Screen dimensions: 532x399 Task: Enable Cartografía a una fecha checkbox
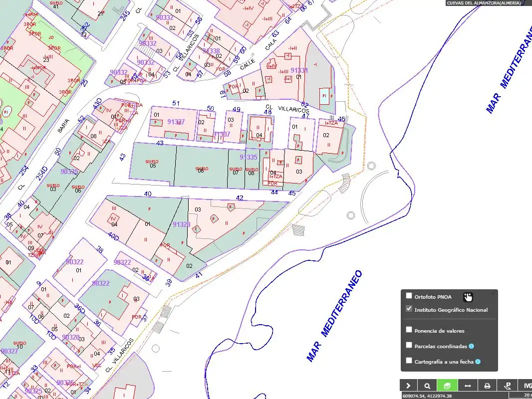409,361
